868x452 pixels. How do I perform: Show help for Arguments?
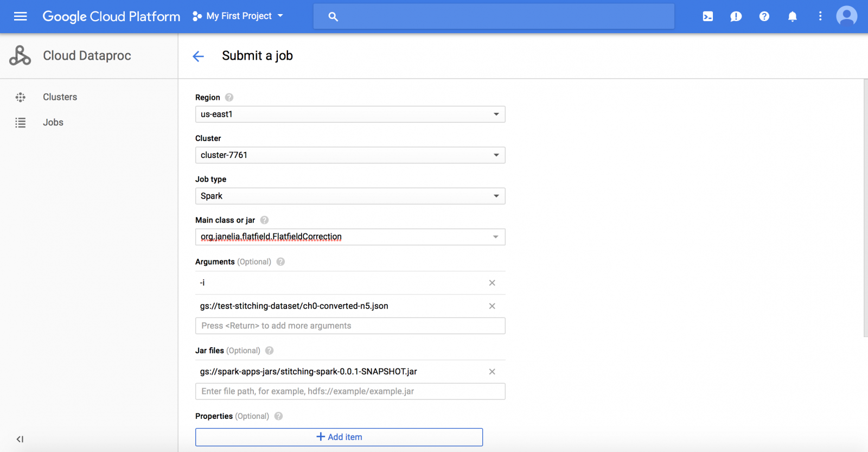280,262
